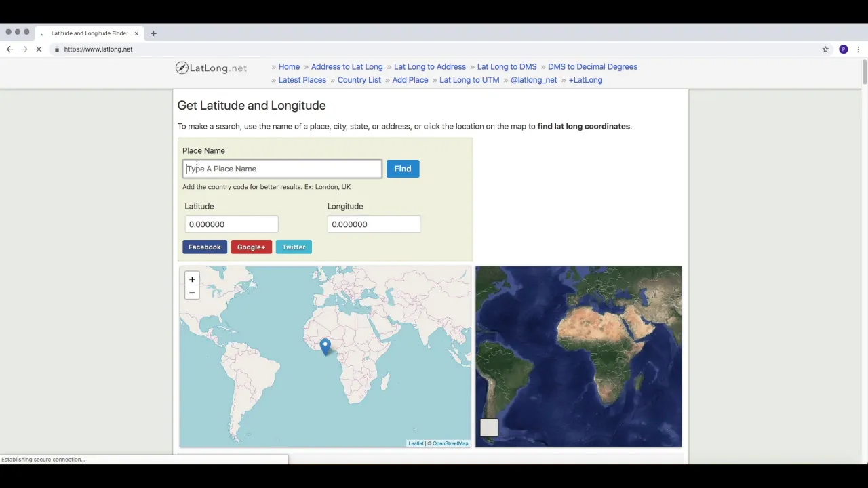Open Home in the site navigation
Screen dimensions: 868x488
(289, 67)
